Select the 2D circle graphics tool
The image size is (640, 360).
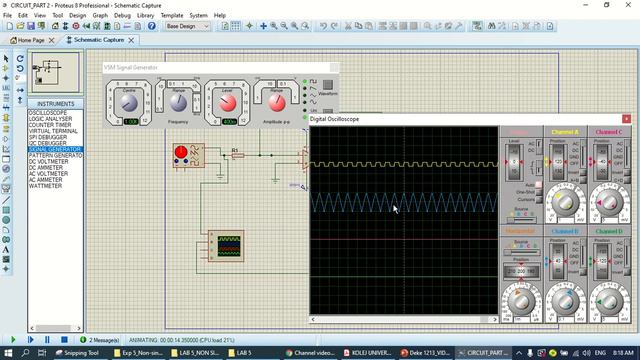tap(6, 220)
